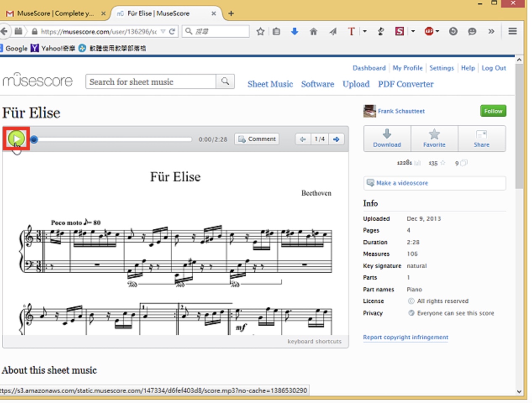Click the red S toolbar extension icon
This screenshot has width=532, height=403.
pyautogui.click(x=399, y=31)
